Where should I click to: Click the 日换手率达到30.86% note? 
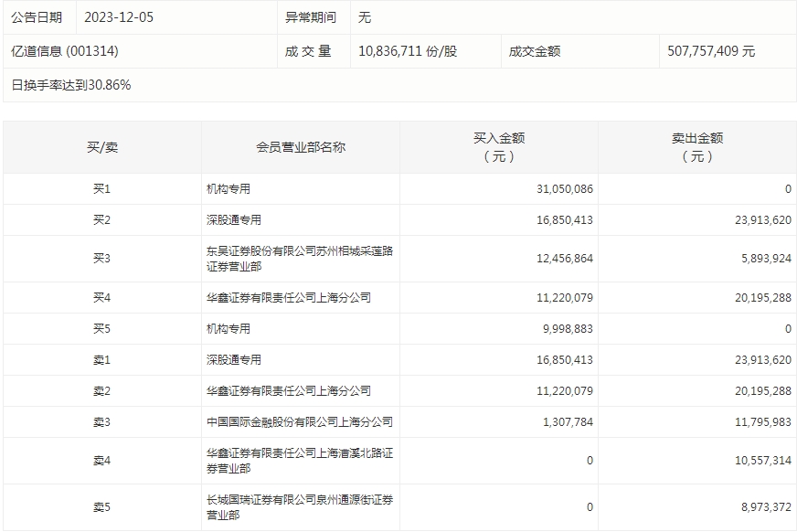pyautogui.click(x=71, y=85)
